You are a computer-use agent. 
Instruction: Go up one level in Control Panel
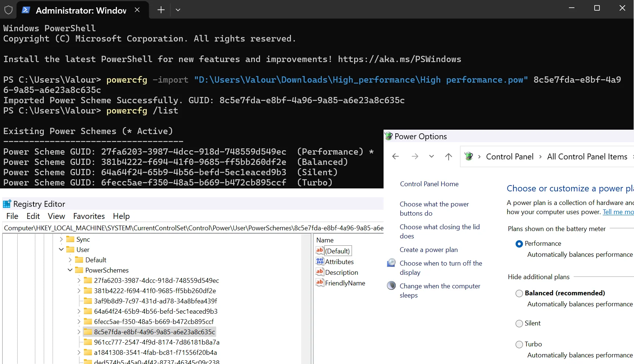coord(448,156)
